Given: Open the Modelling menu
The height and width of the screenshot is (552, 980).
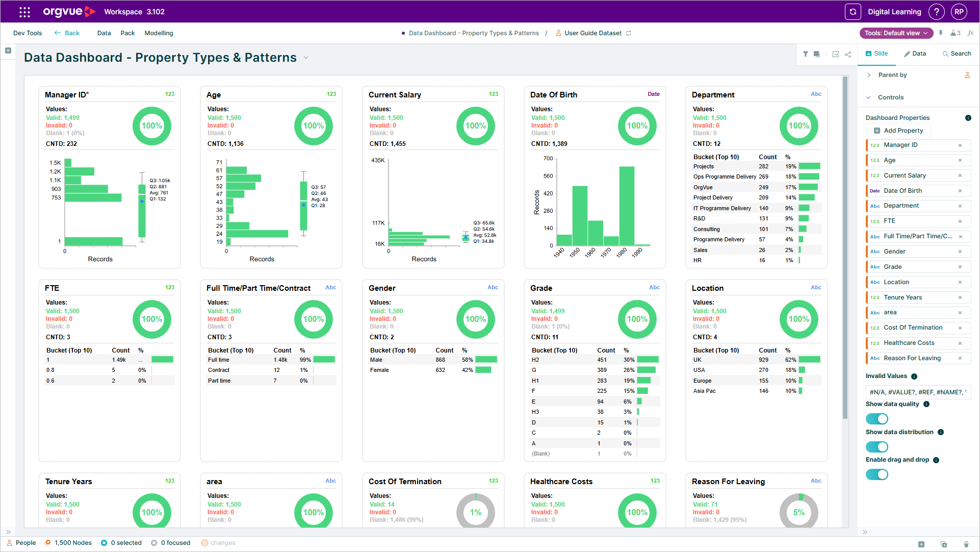Looking at the screenshot, I should [159, 33].
